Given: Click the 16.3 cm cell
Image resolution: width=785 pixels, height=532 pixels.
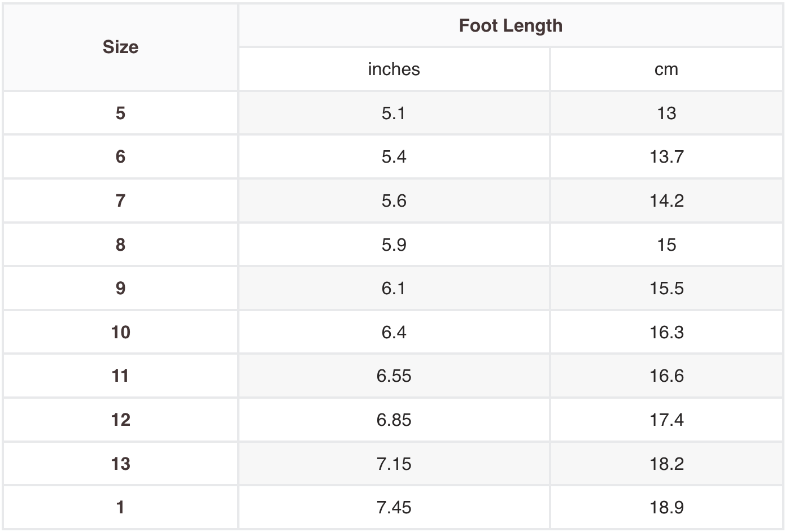Looking at the screenshot, I should (x=666, y=332).
